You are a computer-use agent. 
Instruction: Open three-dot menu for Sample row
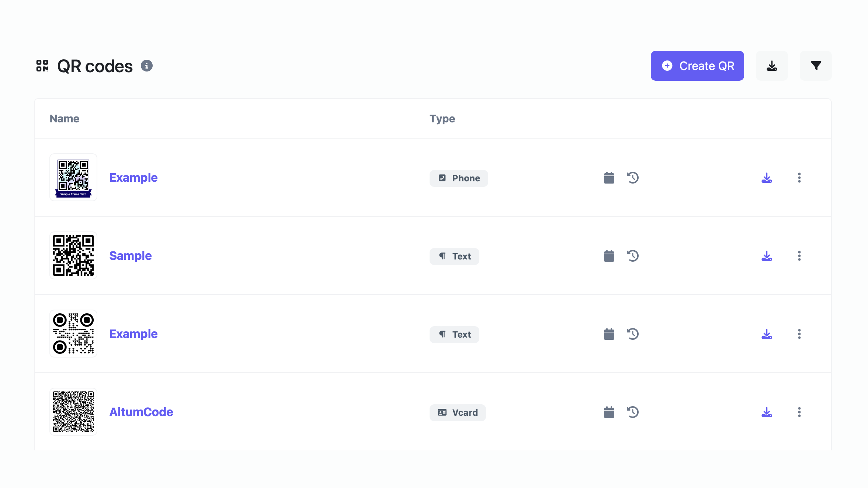coord(799,256)
